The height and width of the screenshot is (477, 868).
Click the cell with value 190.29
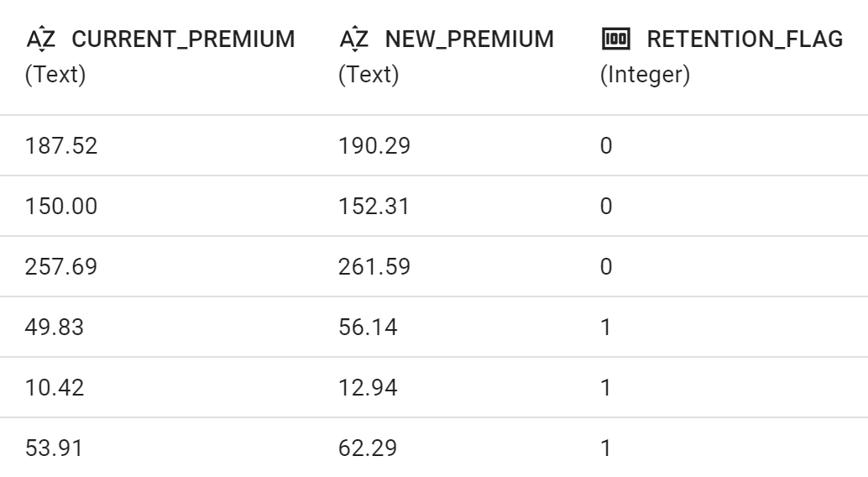374,146
